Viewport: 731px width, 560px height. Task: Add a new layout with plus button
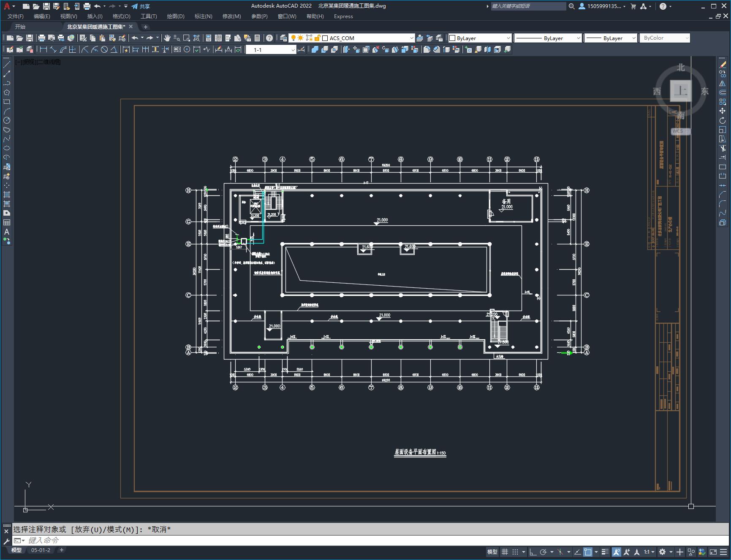tap(62, 550)
